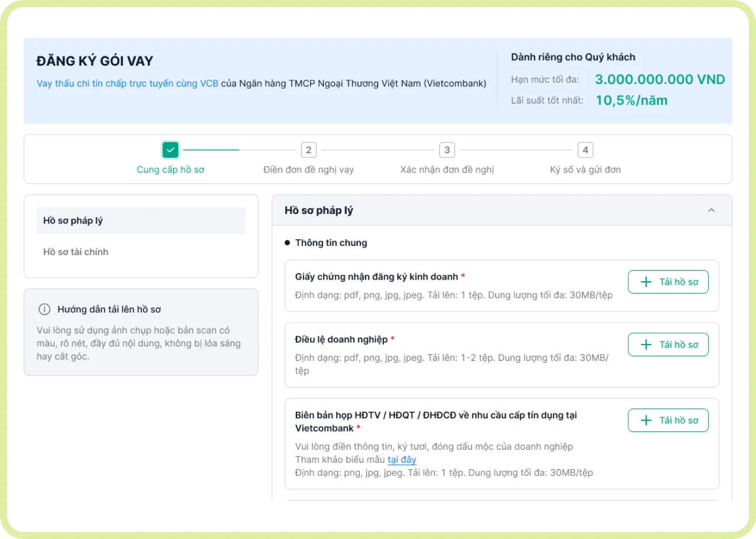The height and width of the screenshot is (539, 756).
Task: Click the 'Cung cấp hồ sơ' step label
Action: tap(171, 170)
